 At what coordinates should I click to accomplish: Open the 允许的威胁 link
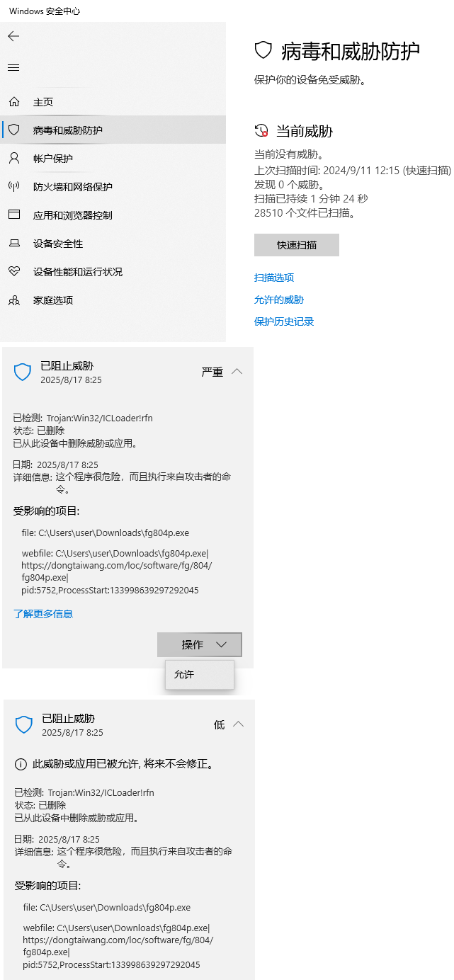279,300
